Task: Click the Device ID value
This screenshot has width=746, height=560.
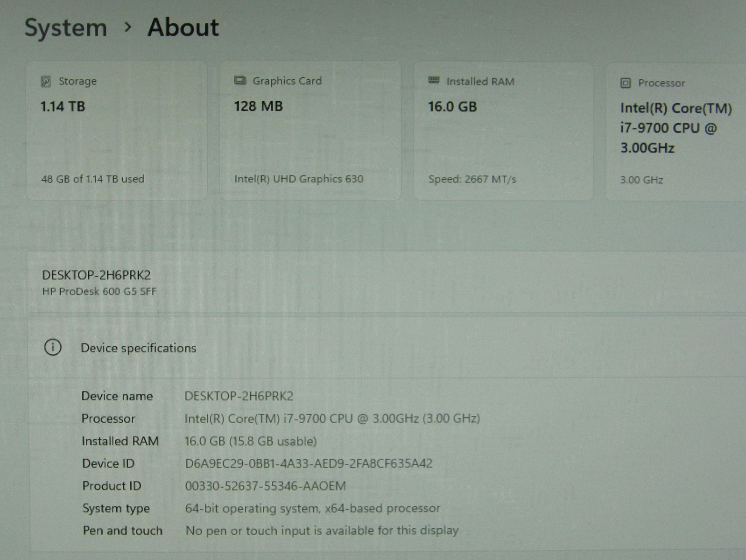Action: pyautogui.click(x=309, y=463)
